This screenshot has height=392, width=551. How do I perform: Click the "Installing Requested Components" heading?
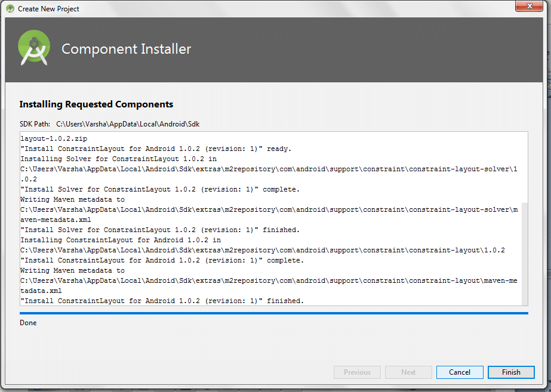coord(96,104)
